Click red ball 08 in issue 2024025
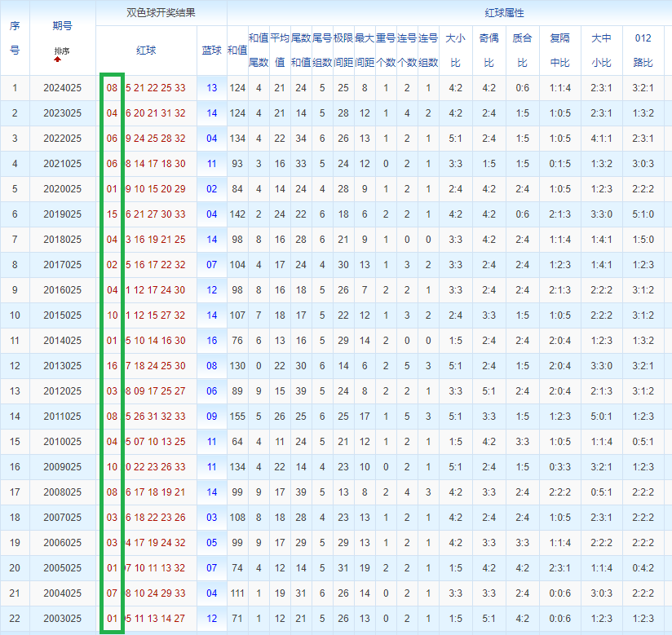 pyautogui.click(x=113, y=88)
